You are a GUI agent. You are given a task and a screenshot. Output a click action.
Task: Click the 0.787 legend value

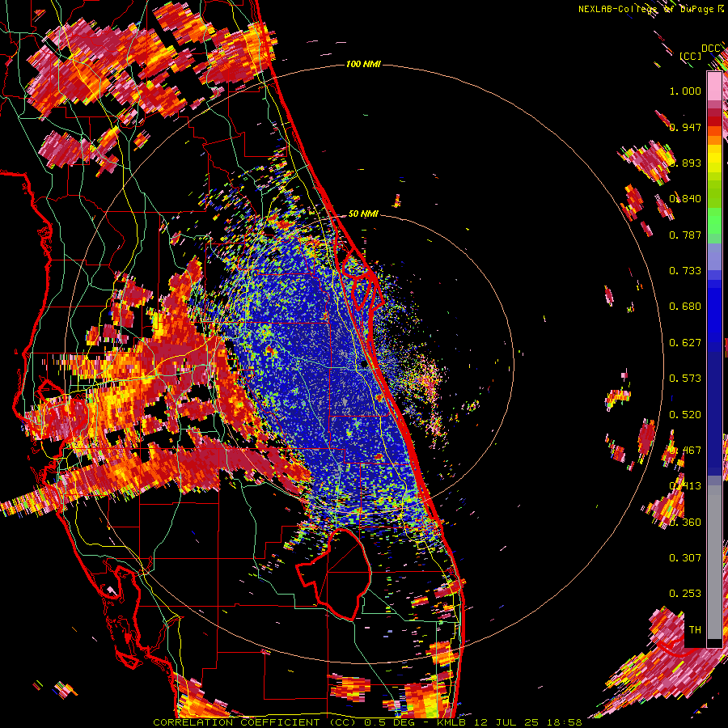[x=685, y=235]
